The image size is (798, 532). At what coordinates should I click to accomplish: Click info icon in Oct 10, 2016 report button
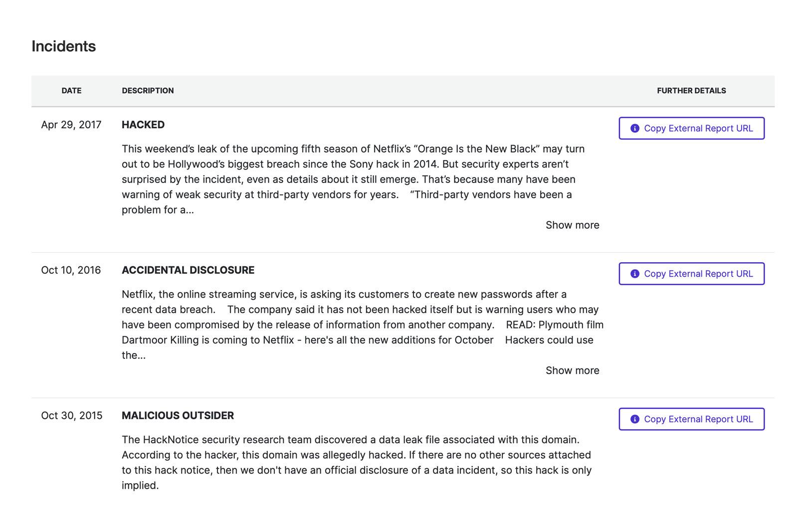point(635,274)
